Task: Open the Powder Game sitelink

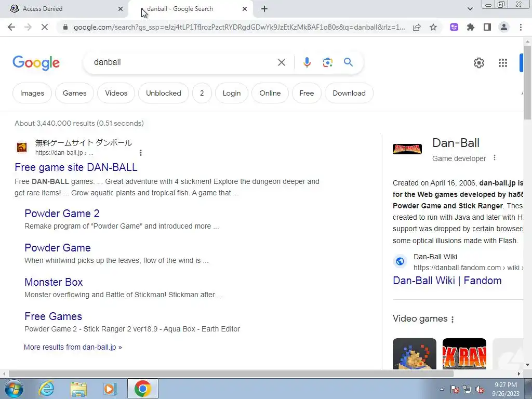Action: tap(57, 248)
